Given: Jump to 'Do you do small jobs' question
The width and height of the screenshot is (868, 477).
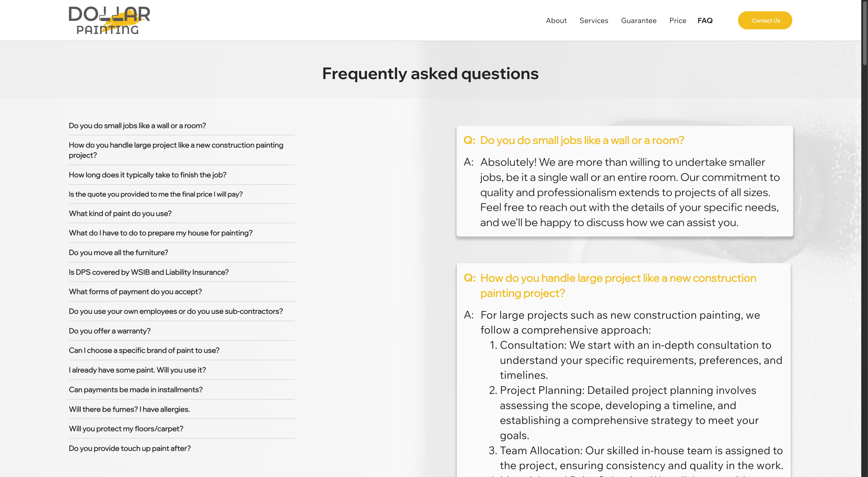Looking at the screenshot, I should point(137,126).
